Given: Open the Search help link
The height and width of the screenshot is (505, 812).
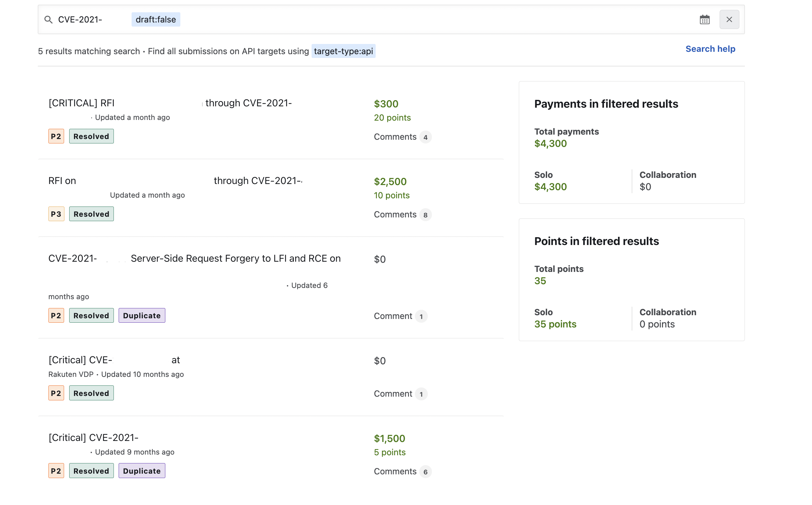Looking at the screenshot, I should point(710,49).
